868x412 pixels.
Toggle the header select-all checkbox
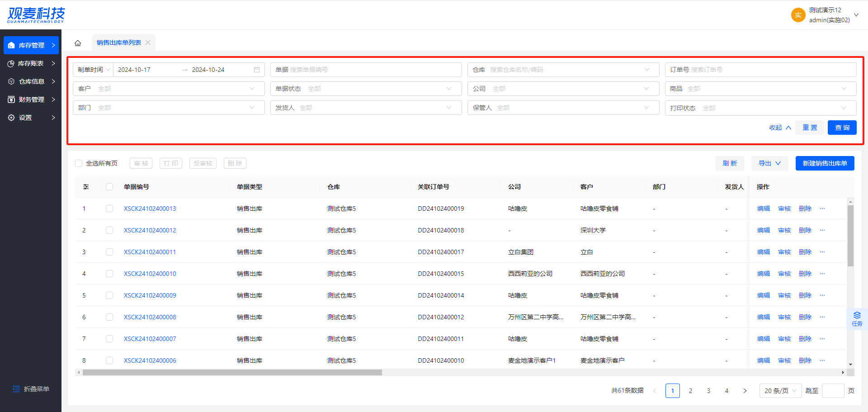point(109,187)
